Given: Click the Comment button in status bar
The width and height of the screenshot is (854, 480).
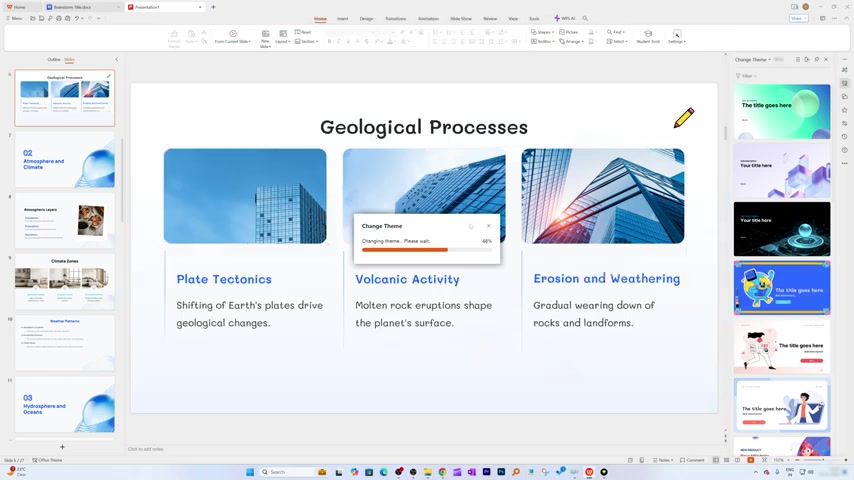Looking at the screenshot, I should tap(692, 460).
